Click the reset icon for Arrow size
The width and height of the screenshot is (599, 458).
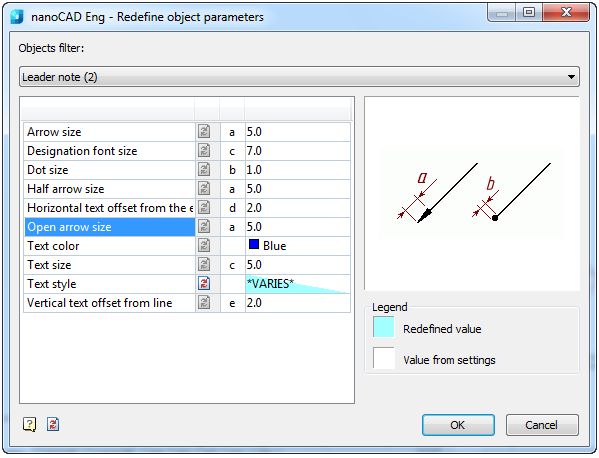tap(204, 132)
